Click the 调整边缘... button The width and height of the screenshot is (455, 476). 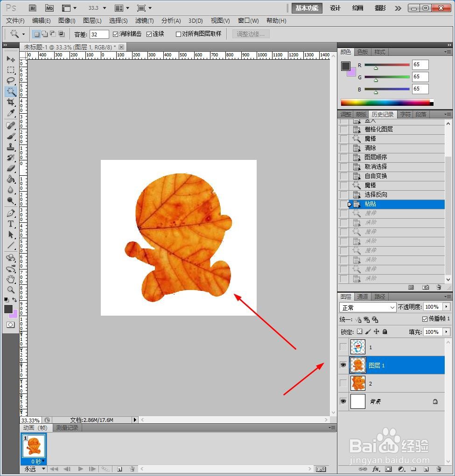click(x=251, y=34)
